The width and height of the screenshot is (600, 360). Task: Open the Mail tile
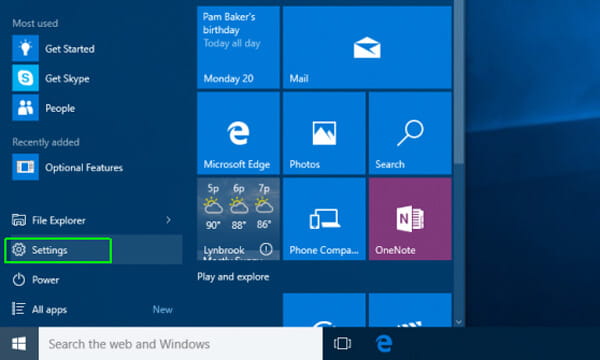pyautogui.click(x=367, y=48)
